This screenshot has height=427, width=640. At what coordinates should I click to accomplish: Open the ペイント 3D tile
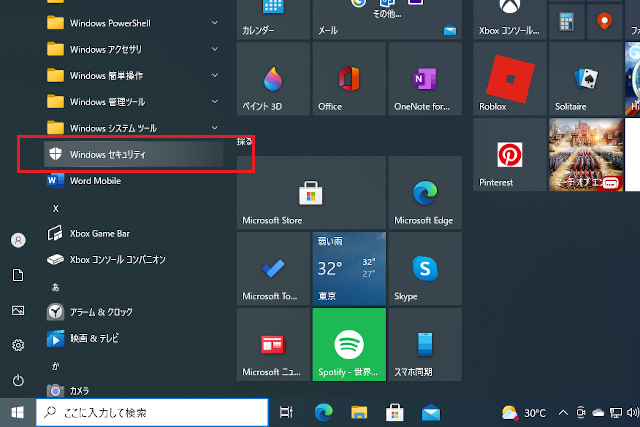click(x=273, y=79)
